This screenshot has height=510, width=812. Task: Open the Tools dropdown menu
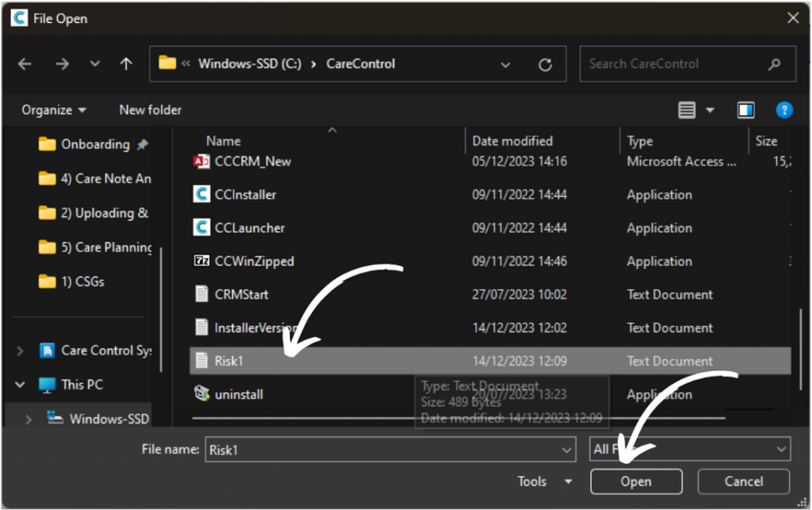pos(545,481)
